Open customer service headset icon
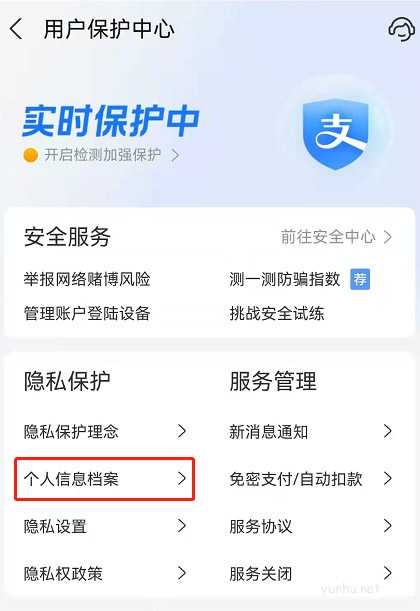Screen dimensions: 420x611 tap(401, 29)
